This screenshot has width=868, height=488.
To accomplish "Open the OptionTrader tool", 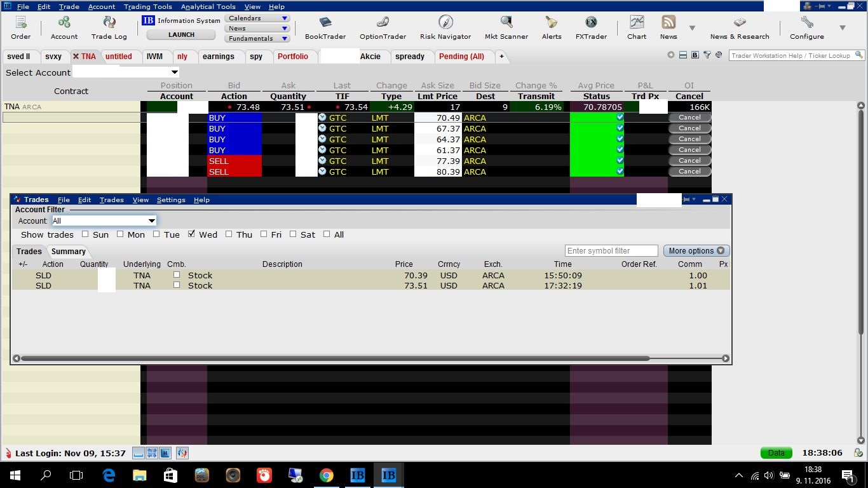I will pyautogui.click(x=383, y=27).
